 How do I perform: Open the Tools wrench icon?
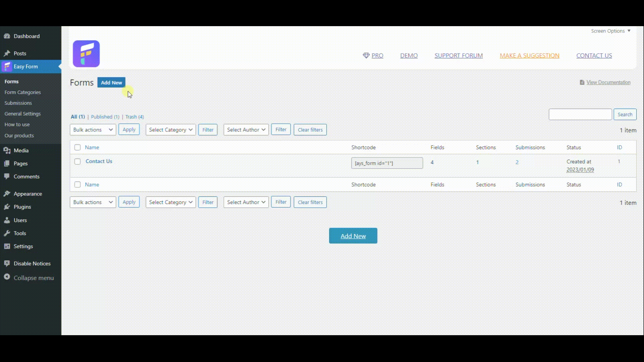7,233
